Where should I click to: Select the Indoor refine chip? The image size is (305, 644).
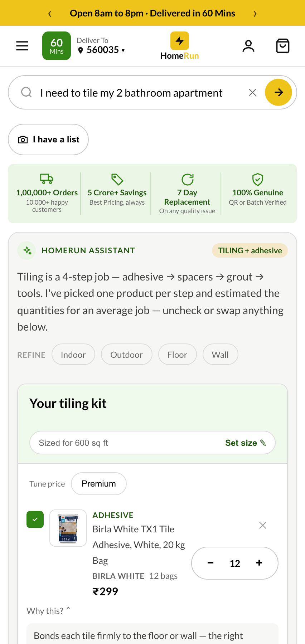pos(73,355)
